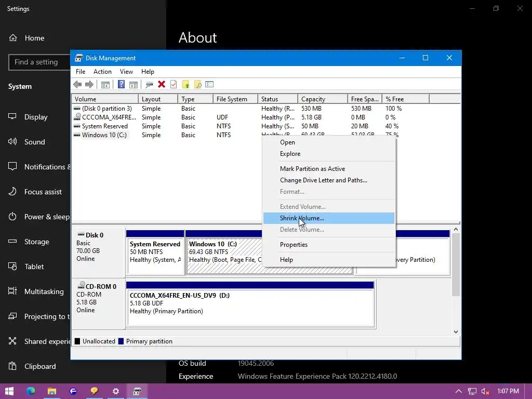532x399 pixels.
Task: Open Display settings in Settings sidebar
Action: (x=35, y=117)
